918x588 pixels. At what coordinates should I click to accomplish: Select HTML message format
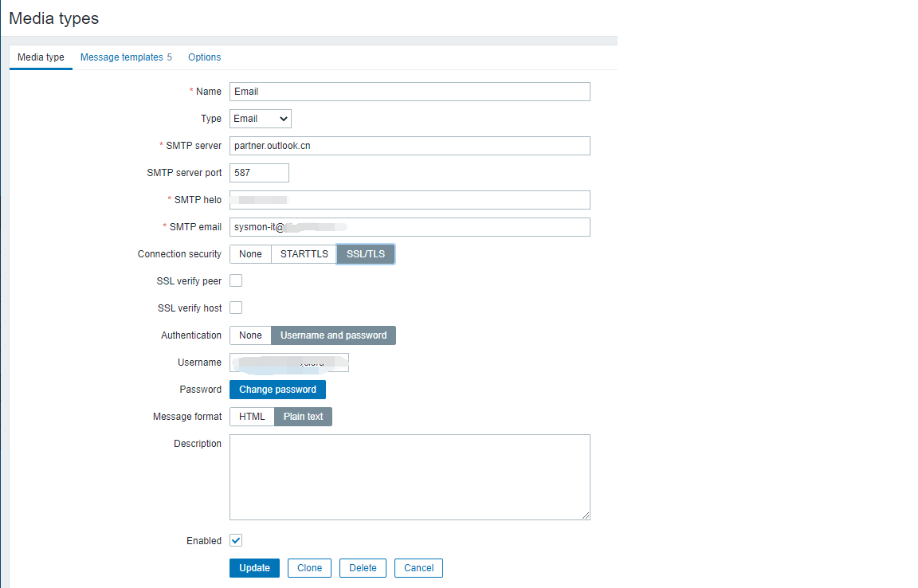click(x=252, y=417)
